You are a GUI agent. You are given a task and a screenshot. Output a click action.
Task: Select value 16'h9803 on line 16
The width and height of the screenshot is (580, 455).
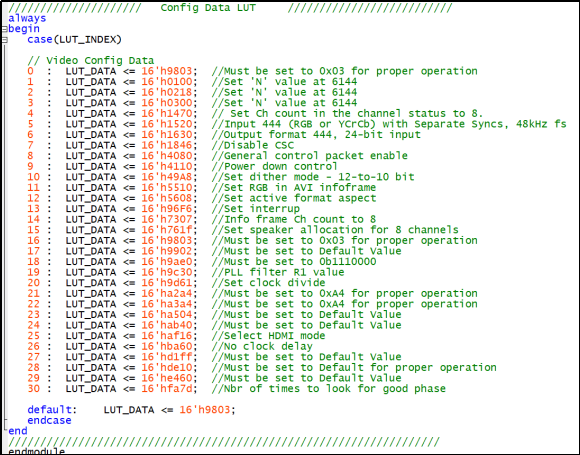[167, 240]
